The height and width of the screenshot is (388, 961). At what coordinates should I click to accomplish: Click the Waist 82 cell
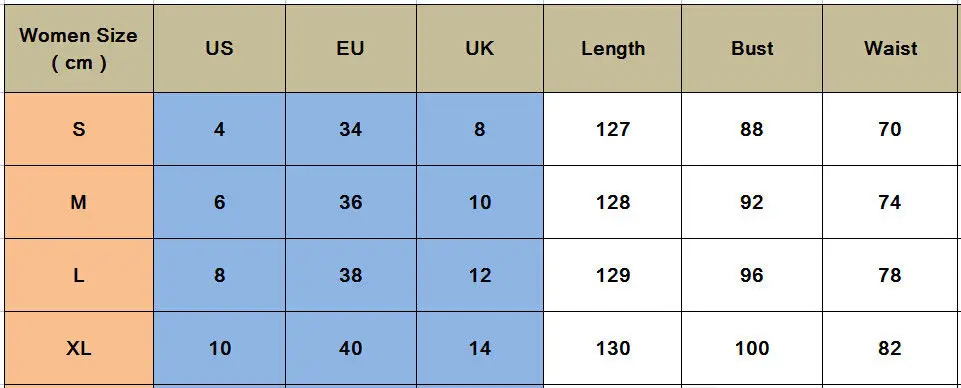(x=891, y=348)
